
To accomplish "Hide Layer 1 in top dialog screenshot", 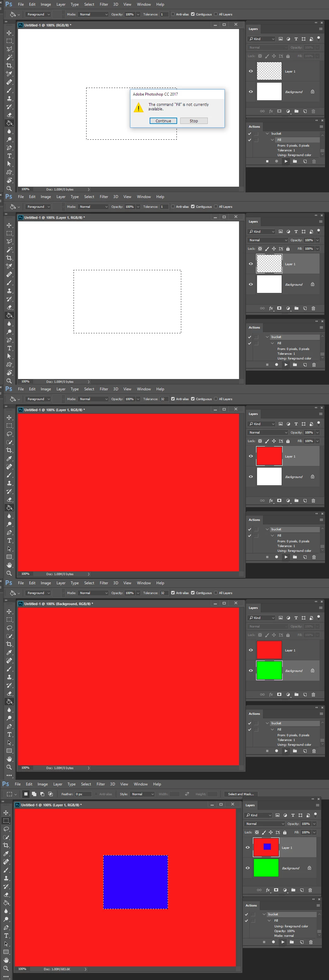I will coord(251,71).
